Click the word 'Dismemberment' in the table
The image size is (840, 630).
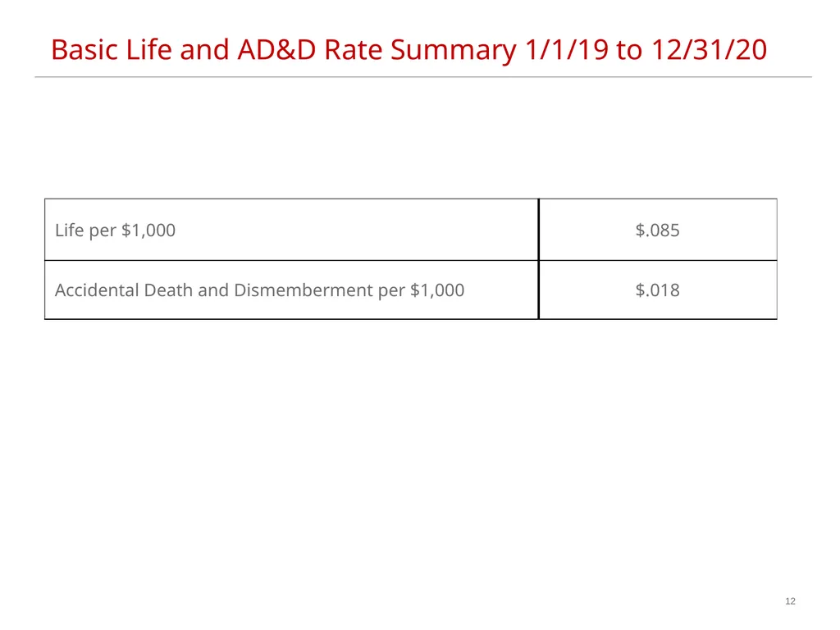click(x=304, y=290)
